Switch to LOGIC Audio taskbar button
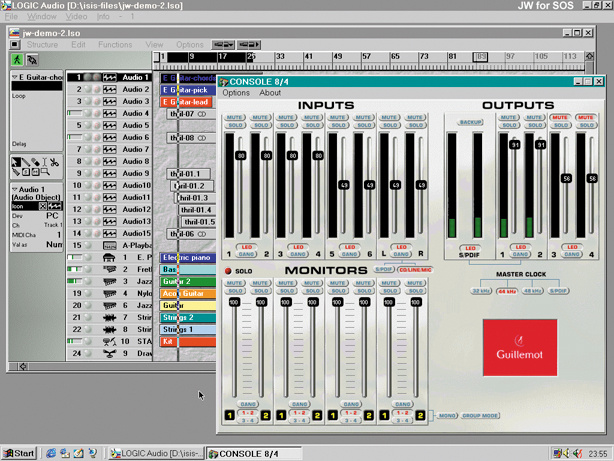Image resolution: width=614 pixels, height=461 pixels. point(157,454)
